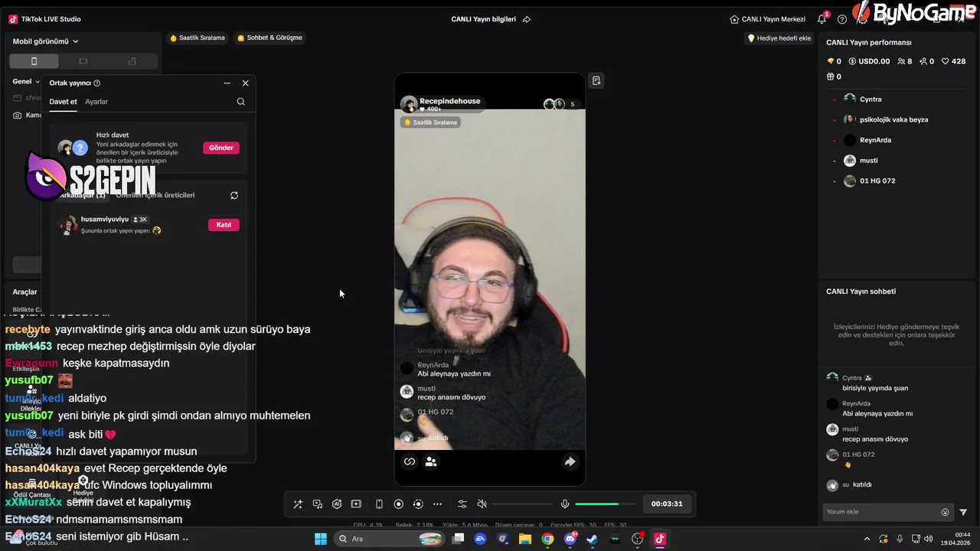Select the portrait phone layout option
Image resolution: width=980 pixels, height=551 pixels.
34,61
